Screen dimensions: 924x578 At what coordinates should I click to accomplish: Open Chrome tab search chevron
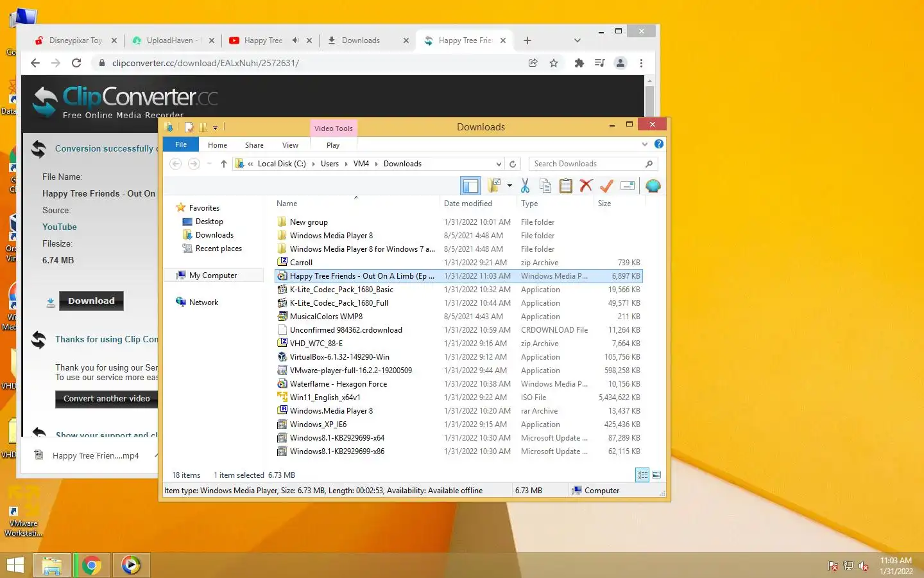pos(577,40)
